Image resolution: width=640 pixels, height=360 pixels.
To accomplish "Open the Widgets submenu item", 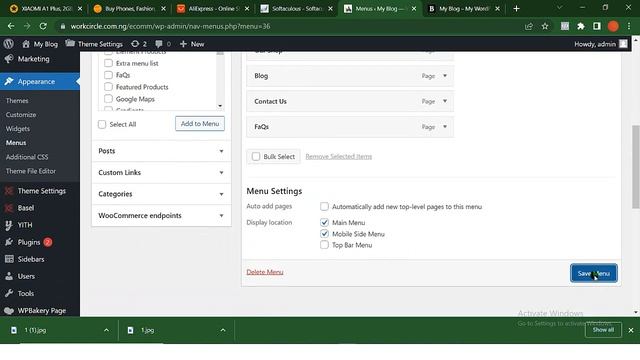I will tap(18, 129).
